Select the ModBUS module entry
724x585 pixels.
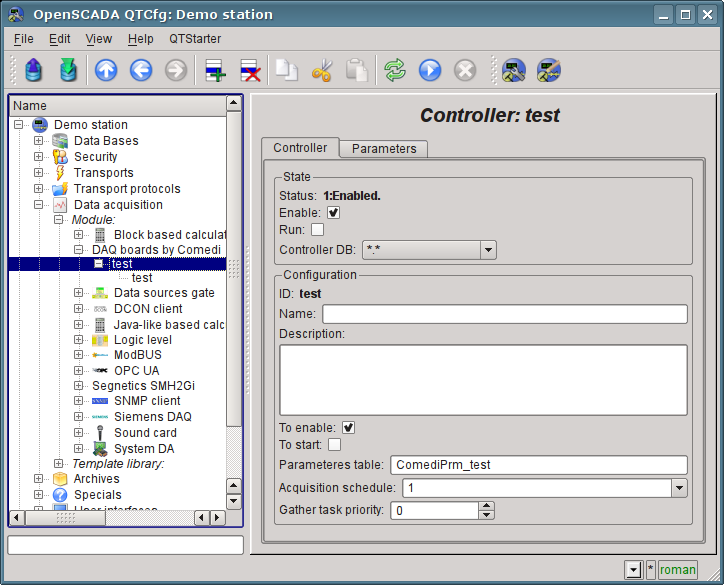138,355
